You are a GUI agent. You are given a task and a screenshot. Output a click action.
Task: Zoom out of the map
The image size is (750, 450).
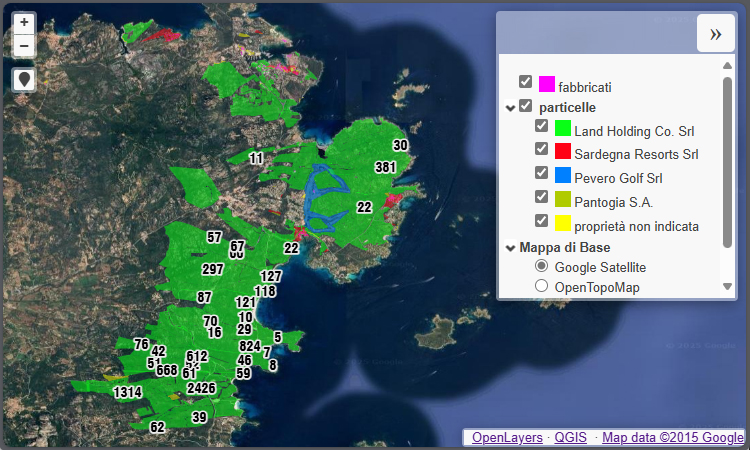pyautogui.click(x=24, y=46)
